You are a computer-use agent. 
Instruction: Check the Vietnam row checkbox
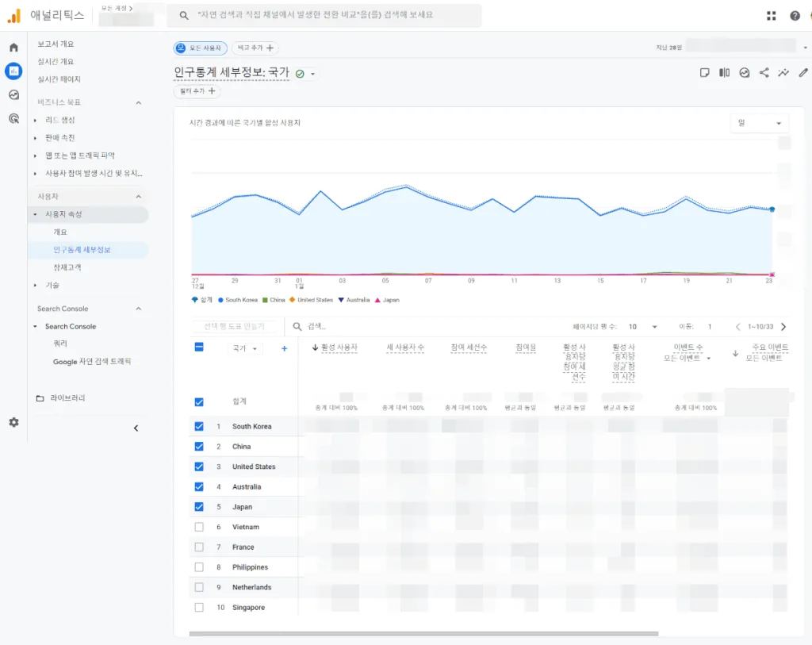point(199,527)
